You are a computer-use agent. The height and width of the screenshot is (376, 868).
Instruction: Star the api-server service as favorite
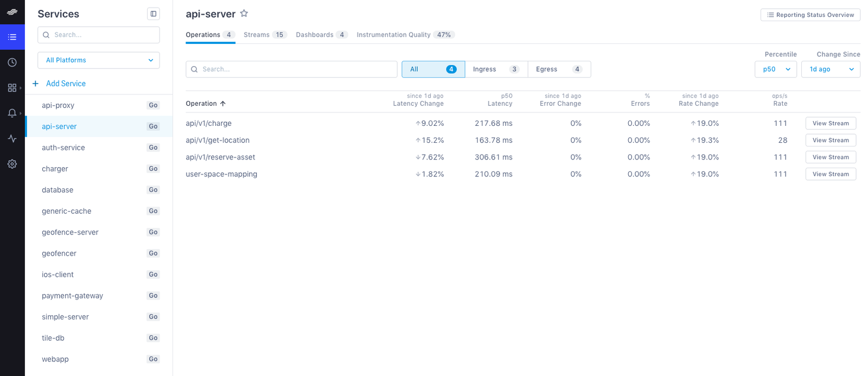[x=244, y=14]
